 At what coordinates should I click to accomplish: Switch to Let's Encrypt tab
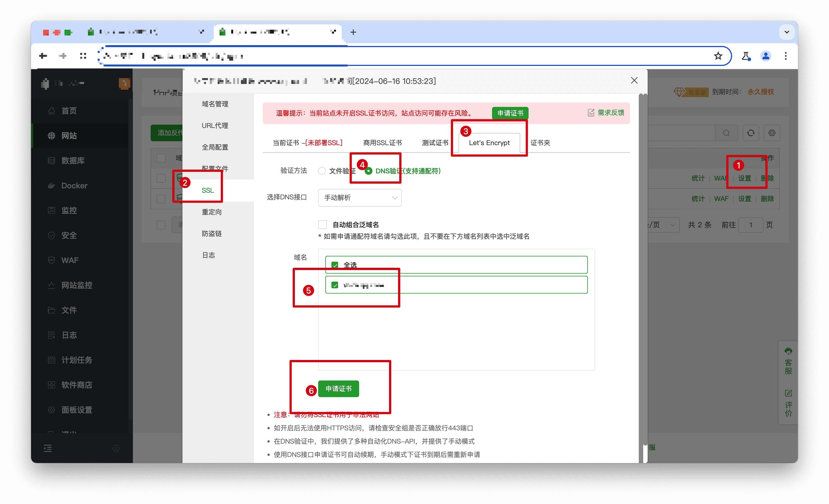click(x=489, y=143)
